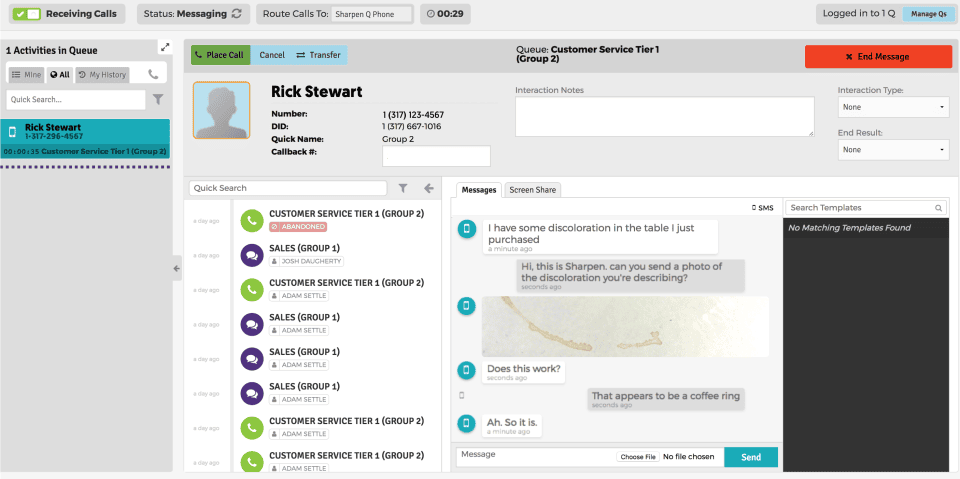Open Route Calls To Sharpen Q Phone selector
The height and width of the screenshot is (479, 960).
pos(372,14)
